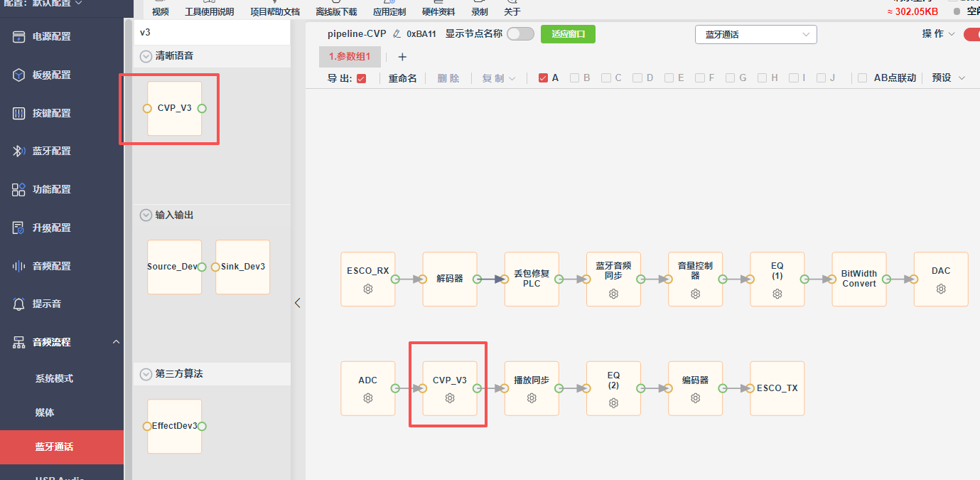Collapse the 音频流程 sidebar group
Screen dimensions: 980x480
(117, 342)
